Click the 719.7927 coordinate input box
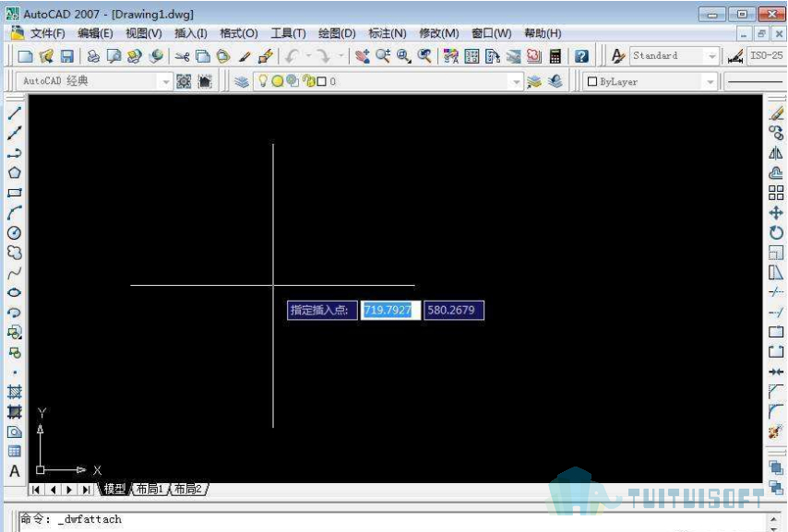 [390, 310]
